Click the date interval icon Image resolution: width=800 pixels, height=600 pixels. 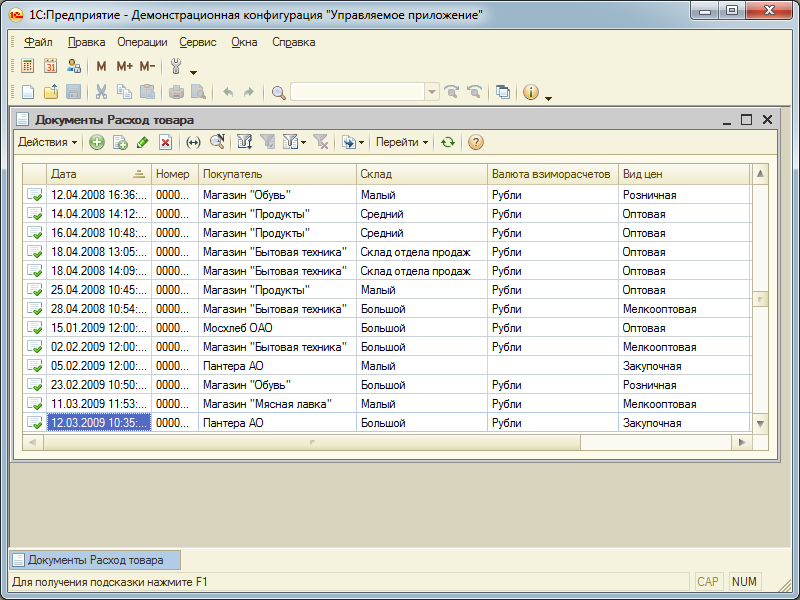pos(193,143)
